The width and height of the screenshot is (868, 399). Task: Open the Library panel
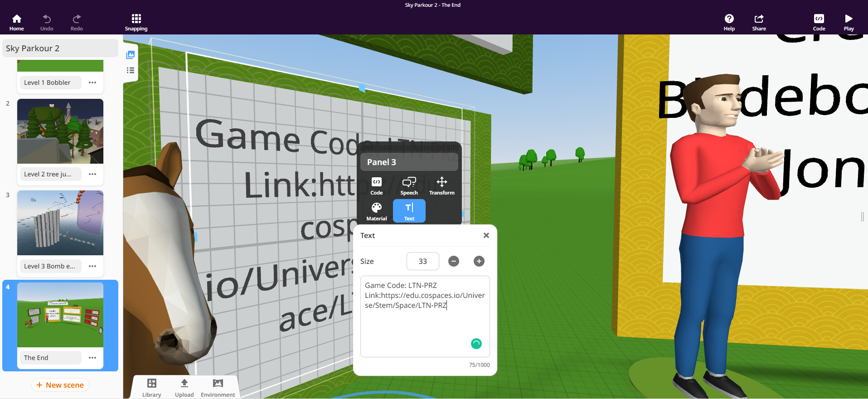point(152,388)
